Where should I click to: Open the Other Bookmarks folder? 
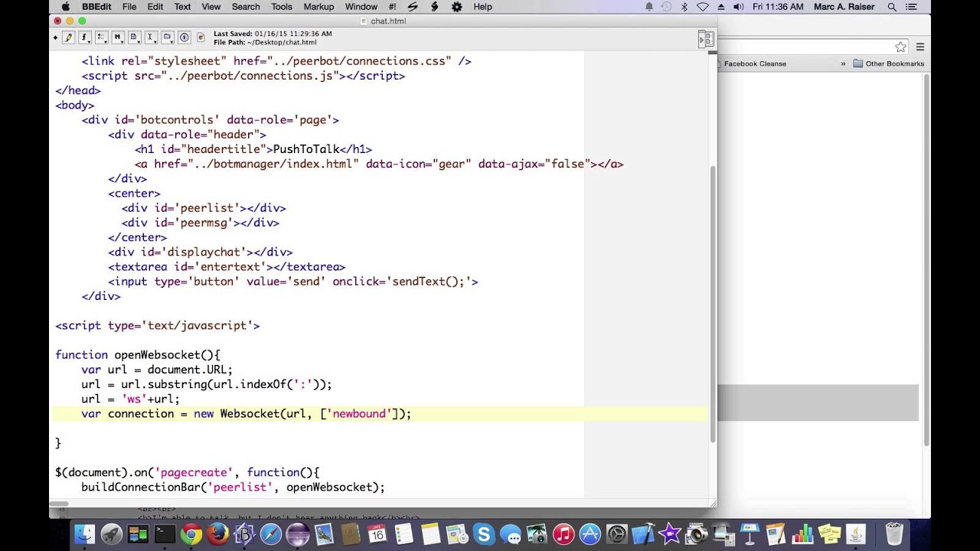click(x=888, y=64)
